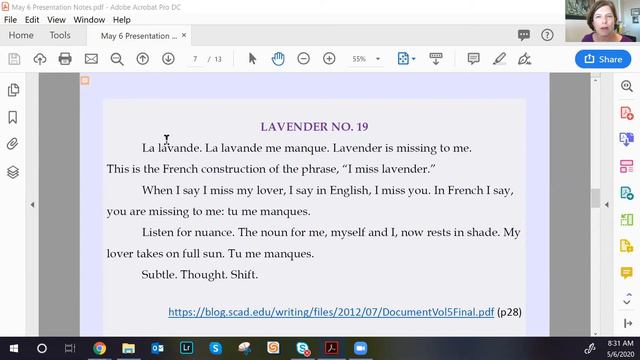Zoom in with plus button
640x360 pixels.
(329, 59)
